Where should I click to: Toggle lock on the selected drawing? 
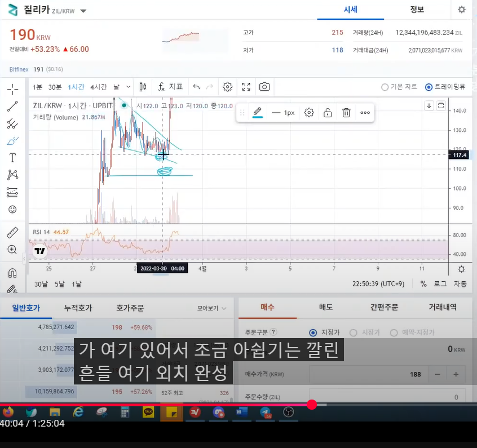[328, 113]
